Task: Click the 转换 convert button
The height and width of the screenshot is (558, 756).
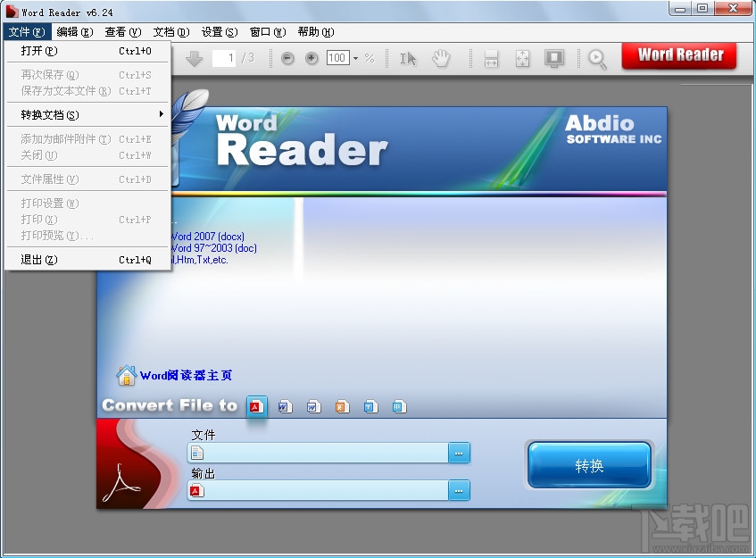Action: tap(589, 465)
